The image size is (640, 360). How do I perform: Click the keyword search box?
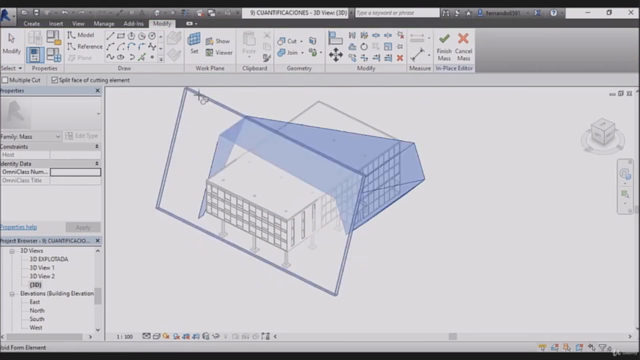click(397, 13)
